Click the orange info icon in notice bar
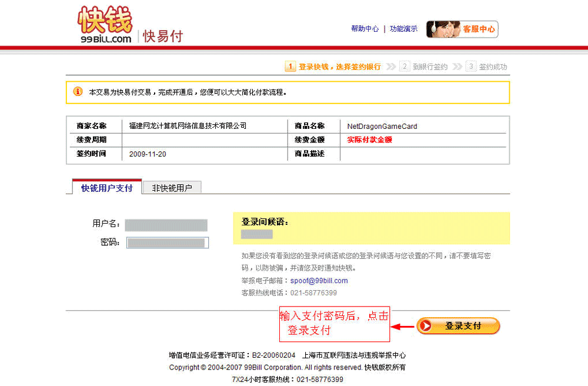 (x=78, y=92)
